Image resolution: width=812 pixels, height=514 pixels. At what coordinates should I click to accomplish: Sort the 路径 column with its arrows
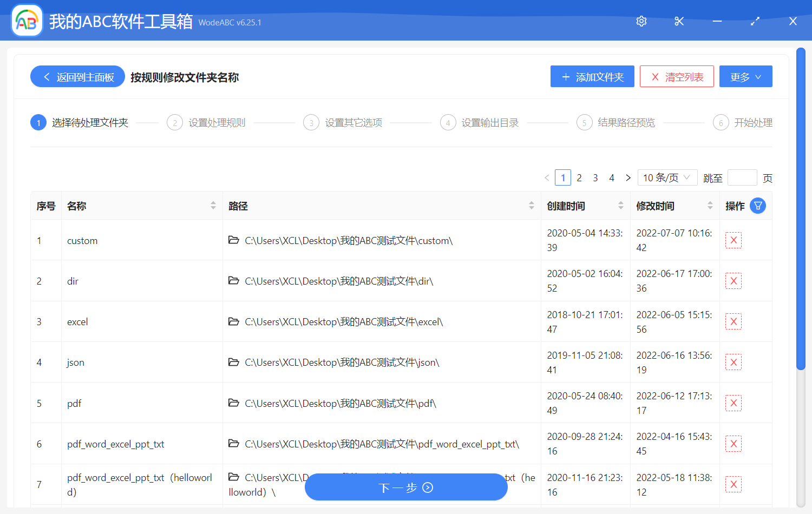pyautogui.click(x=531, y=206)
